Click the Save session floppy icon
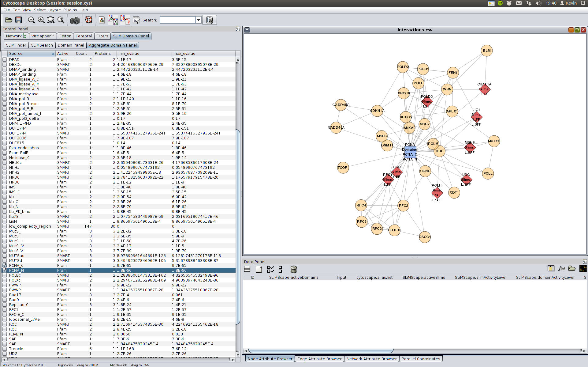 19,20
